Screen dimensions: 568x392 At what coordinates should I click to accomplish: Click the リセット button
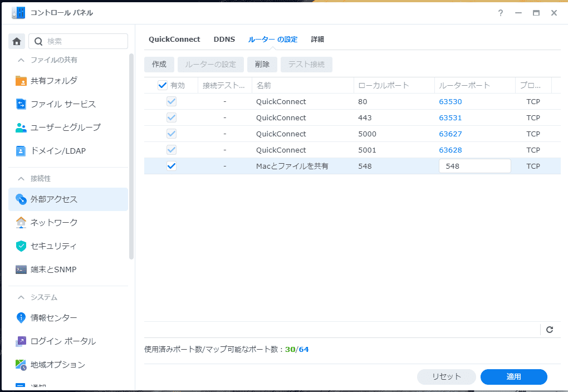pos(446,377)
